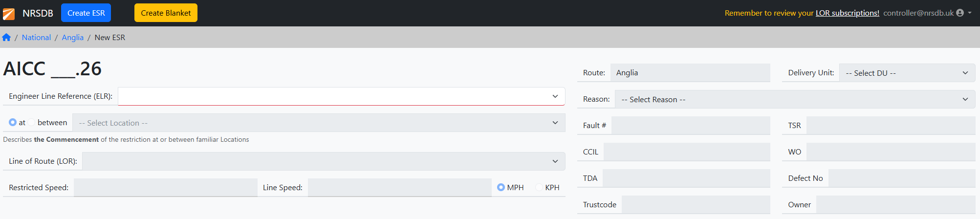Select the 'at' location radio button
The image size is (980, 219).
(13, 122)
